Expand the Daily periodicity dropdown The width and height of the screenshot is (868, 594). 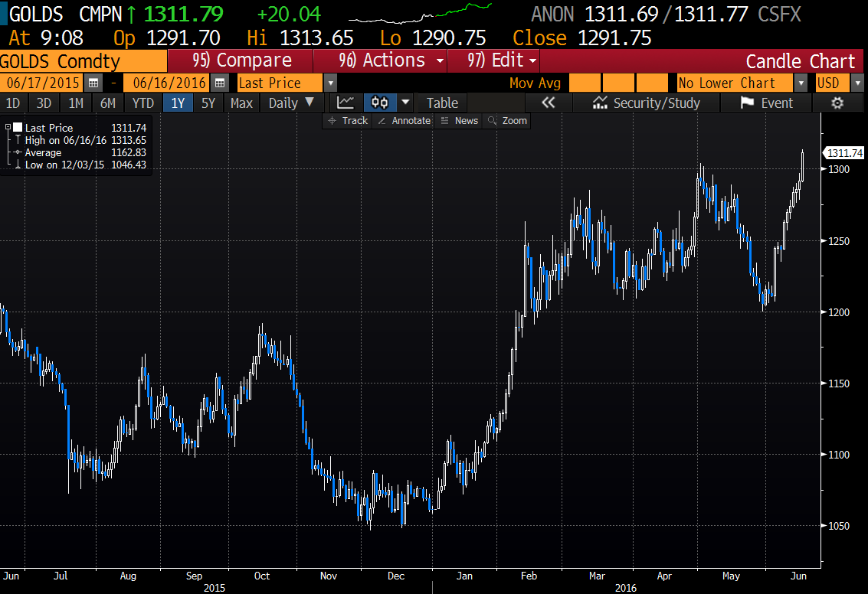[x=292, y=103]
